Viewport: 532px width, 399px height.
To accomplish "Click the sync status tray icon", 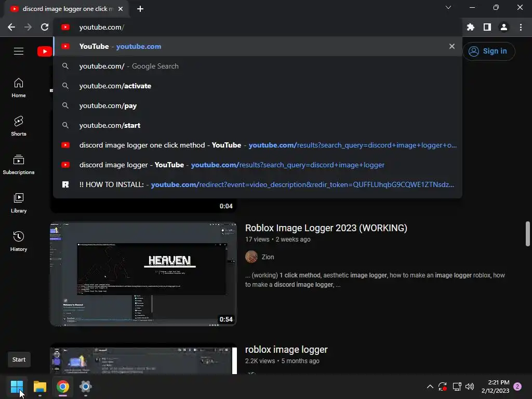I will coord(443,387).
